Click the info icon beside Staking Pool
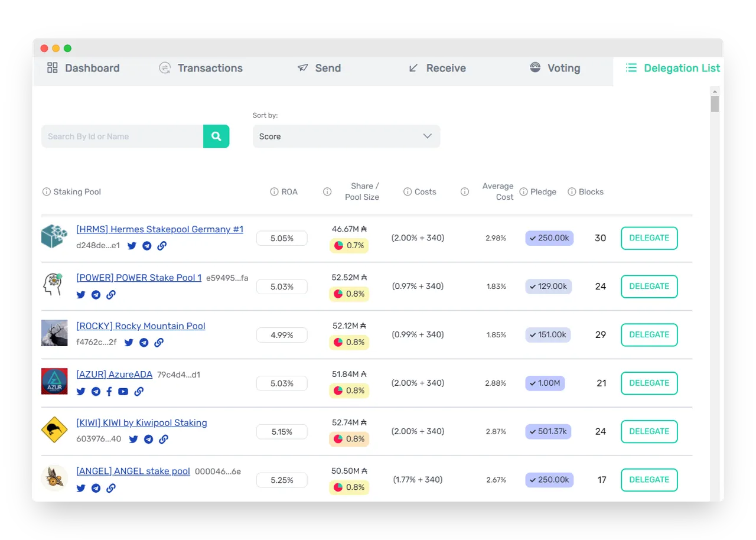 (x=47, y=192)
